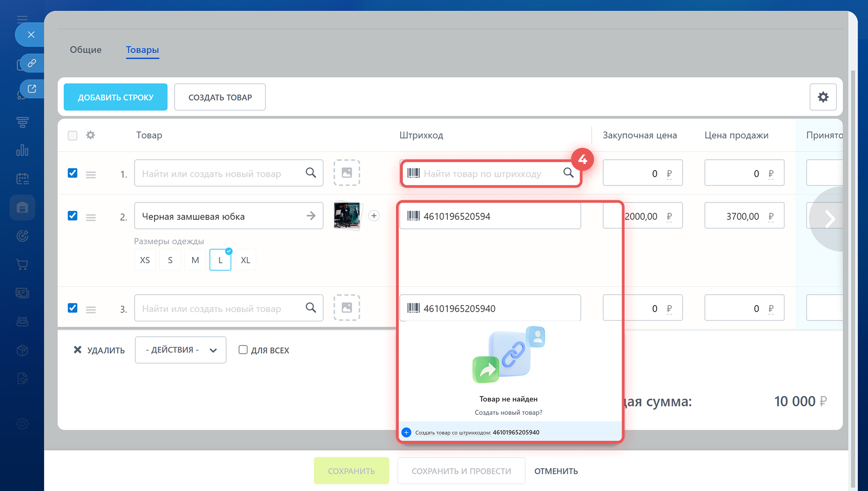Toggle the select-all checkbox in table header

pyautogui.click(x=72, y=136)
